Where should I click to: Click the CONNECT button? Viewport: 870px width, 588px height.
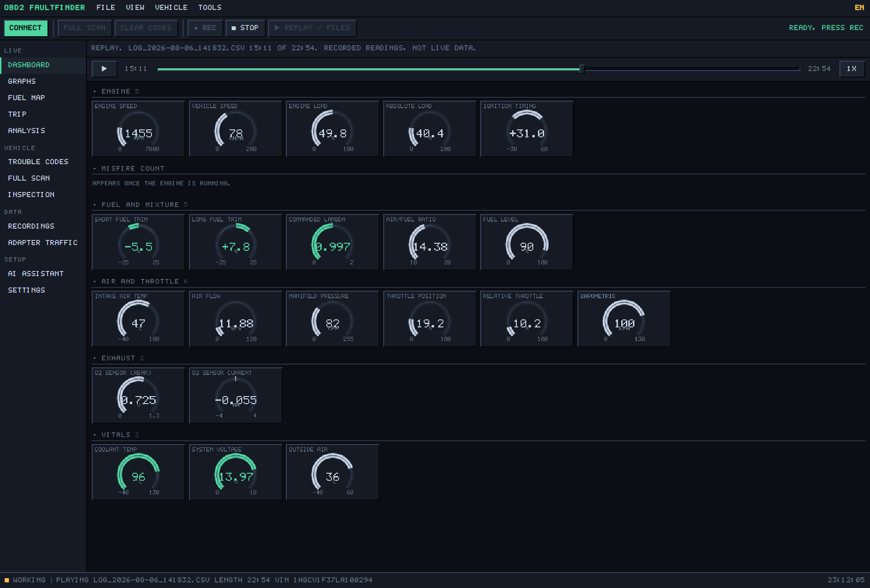[25, 28]
